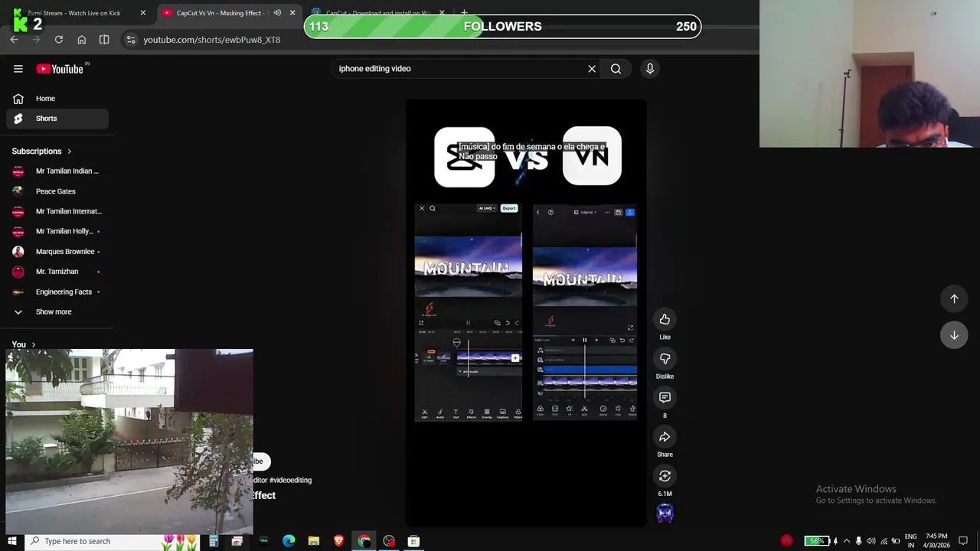Go back in browser

pyautogui.click(x=14, y=40)
